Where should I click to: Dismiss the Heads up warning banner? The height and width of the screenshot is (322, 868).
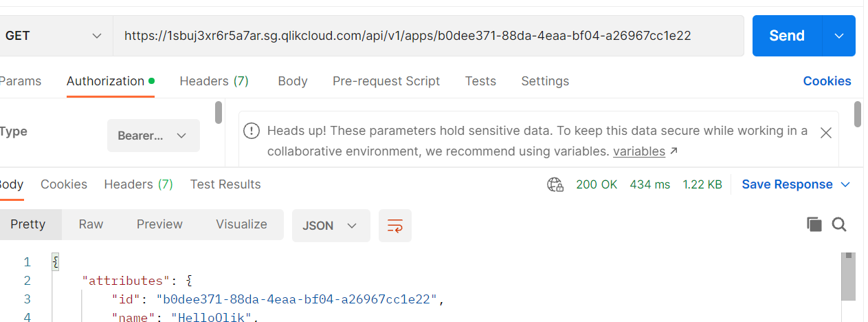tap(826, 133)
